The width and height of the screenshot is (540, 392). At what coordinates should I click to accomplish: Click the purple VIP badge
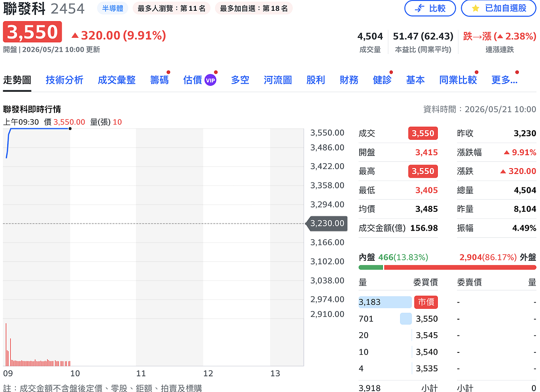(210, 80)
